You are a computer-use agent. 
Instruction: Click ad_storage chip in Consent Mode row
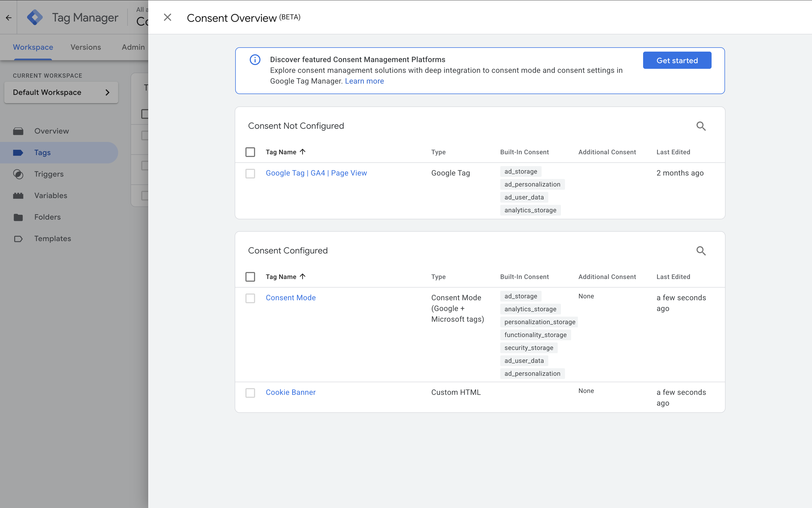coord(521,296)
